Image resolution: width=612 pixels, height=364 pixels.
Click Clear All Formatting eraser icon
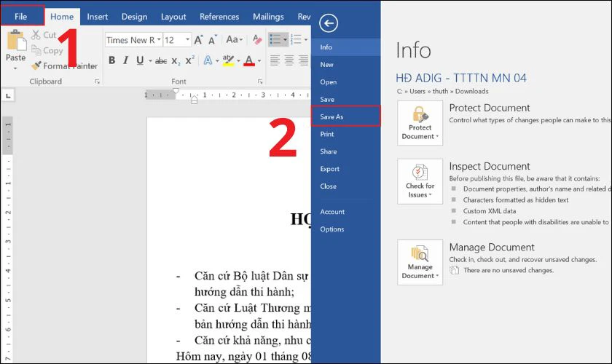tap(256, 39)
